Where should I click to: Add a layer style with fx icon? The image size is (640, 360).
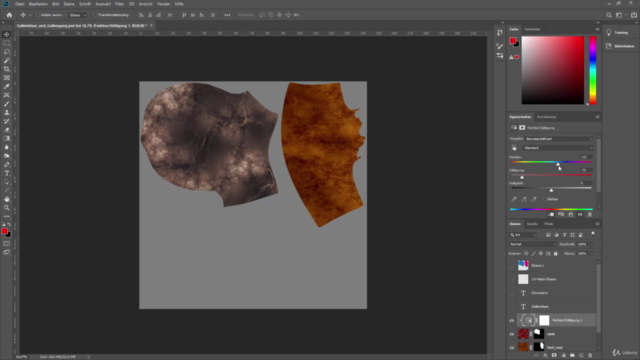[x=545, y=356]
